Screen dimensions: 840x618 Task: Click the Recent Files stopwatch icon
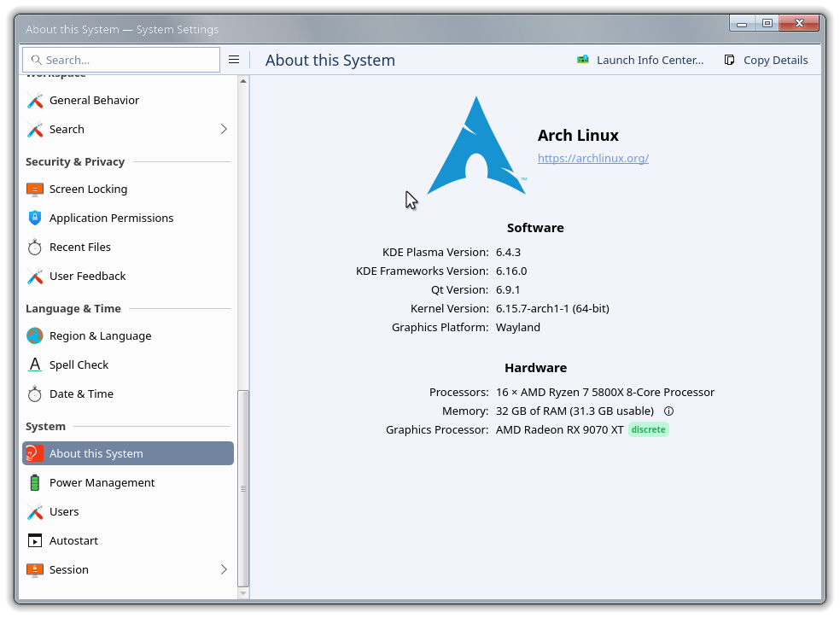35,247
